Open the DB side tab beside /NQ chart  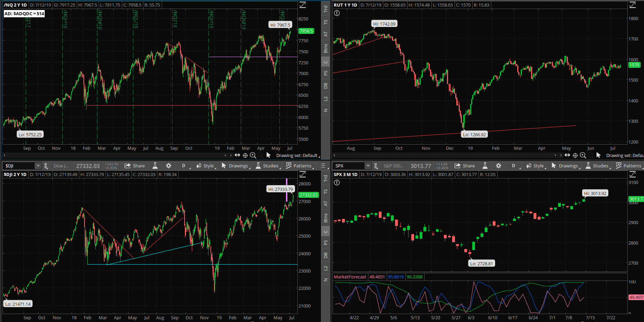tap(325, 86)
